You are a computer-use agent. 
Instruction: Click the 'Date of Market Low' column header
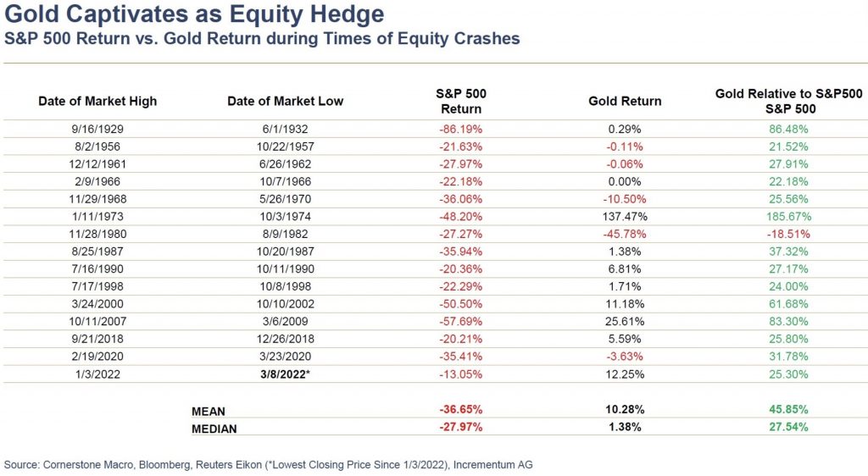point(285,101)
